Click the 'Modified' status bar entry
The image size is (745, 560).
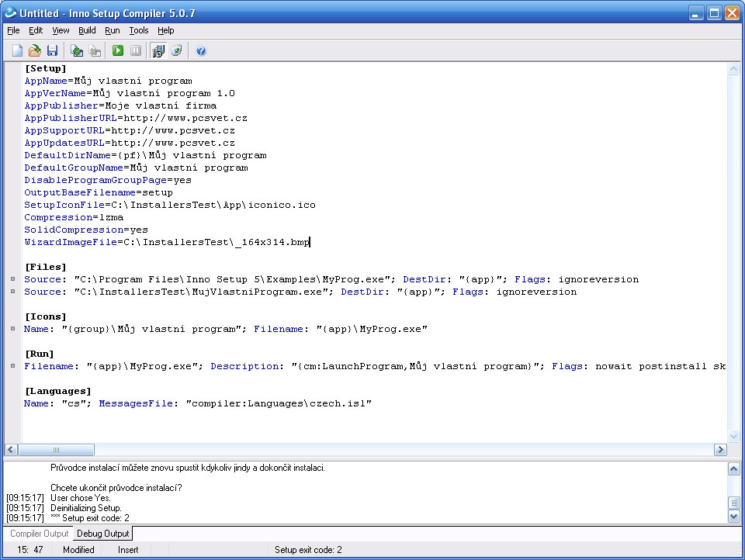click(x=78, y=550)
